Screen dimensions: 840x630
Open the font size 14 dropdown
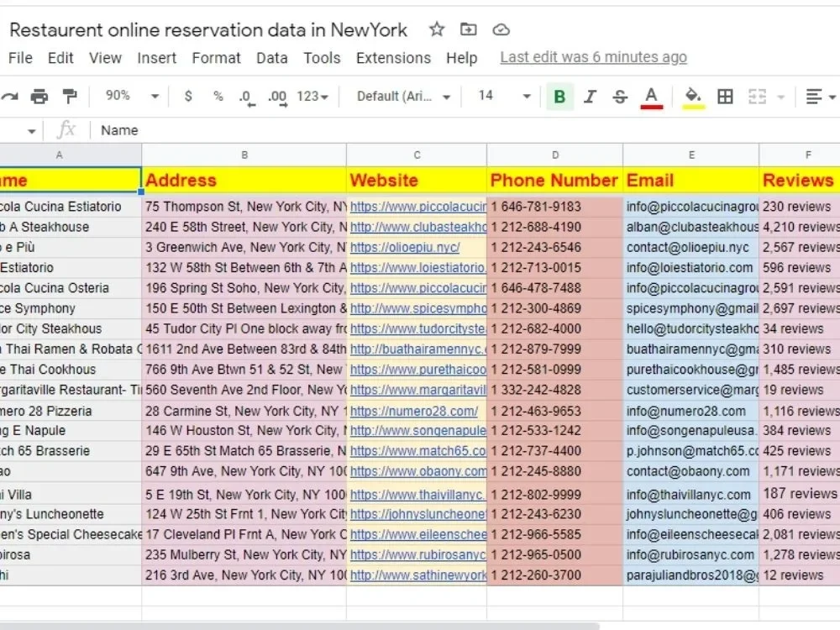(504, 96)
